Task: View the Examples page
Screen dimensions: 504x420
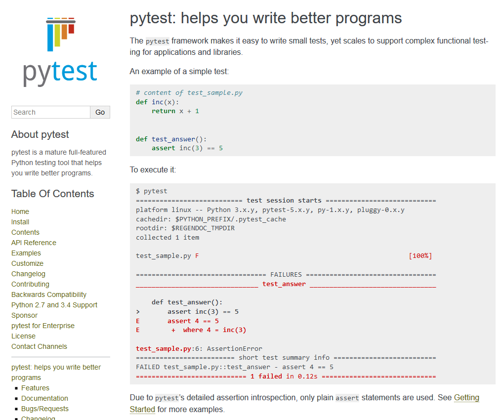Action: pos(26,253)
